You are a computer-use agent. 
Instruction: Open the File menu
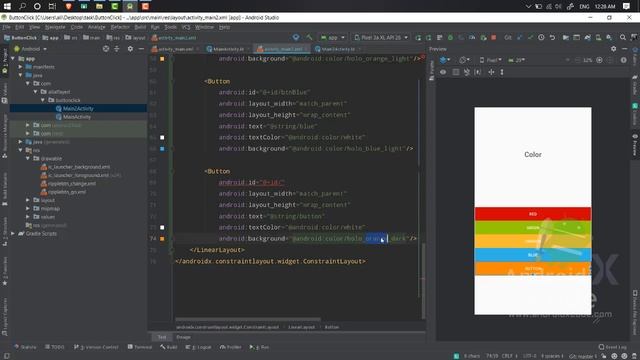[6, 27]
